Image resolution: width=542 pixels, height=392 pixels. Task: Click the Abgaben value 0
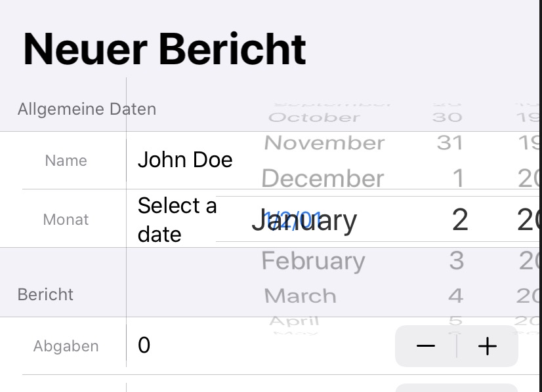point(144,345)
